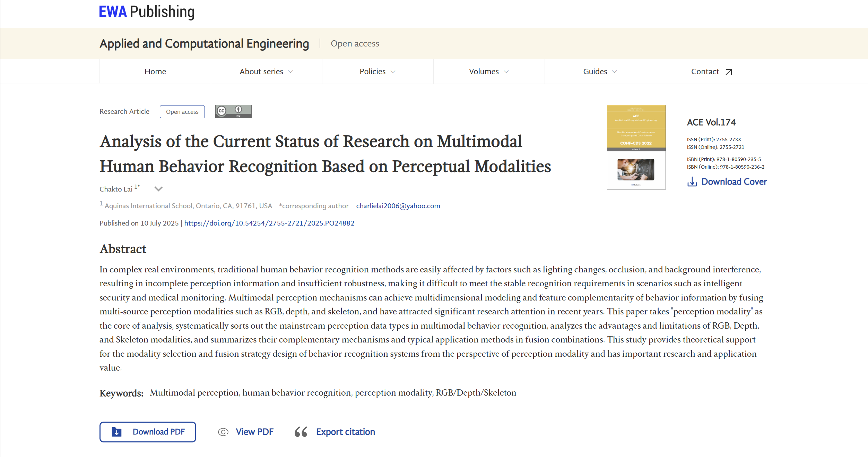Click the download icon beside Download Cover
The image size is (868, 457).
[692, 182]
